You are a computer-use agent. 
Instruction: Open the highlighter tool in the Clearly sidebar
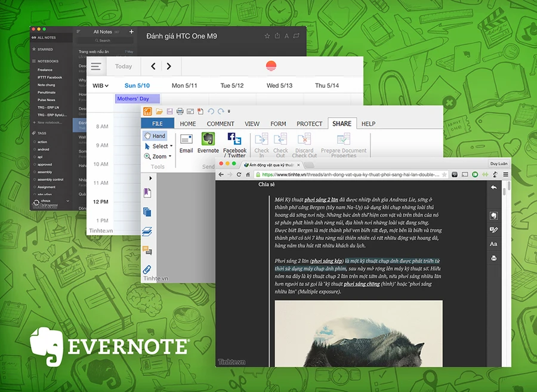coord(493,230)
